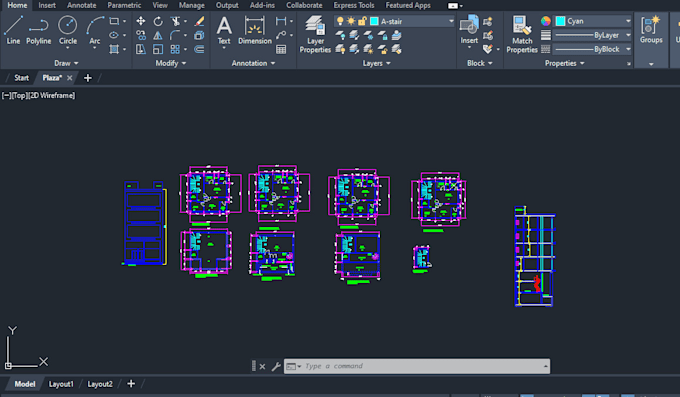Expand the Annotation panel
The width and height of the screenshot is (680, 397).
[x=253, y=63]
